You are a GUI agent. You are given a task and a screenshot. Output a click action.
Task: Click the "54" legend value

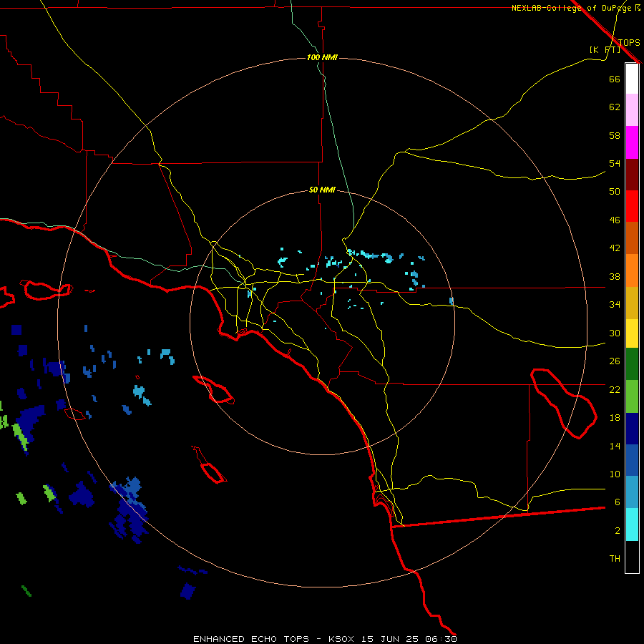tap(615, 163)
